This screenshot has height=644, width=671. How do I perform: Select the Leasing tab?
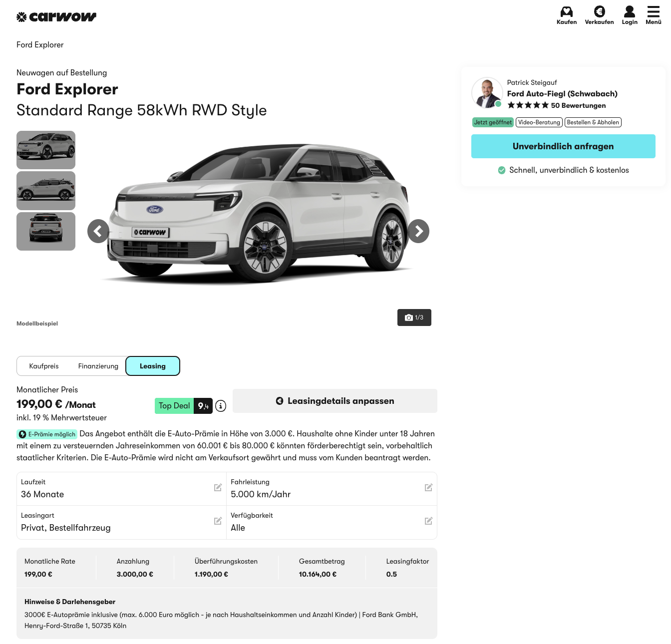coord(153,366)
